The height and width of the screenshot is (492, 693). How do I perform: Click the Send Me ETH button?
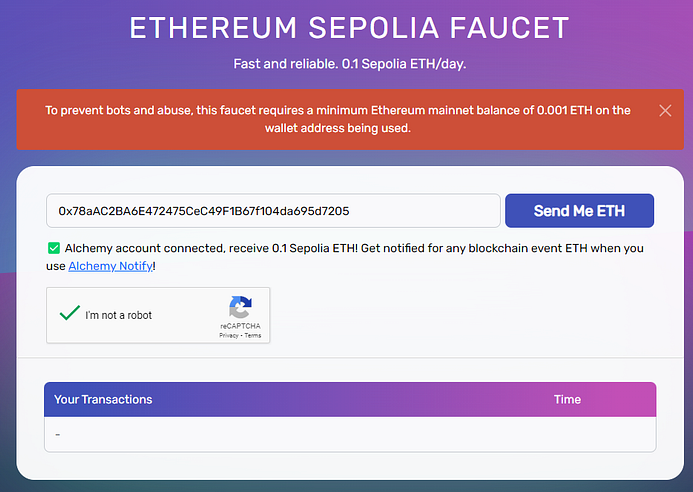point(579,210)
